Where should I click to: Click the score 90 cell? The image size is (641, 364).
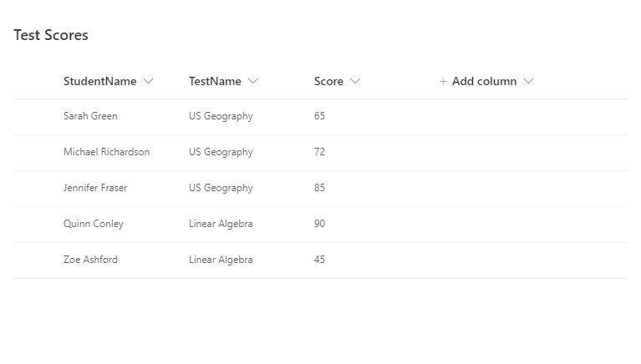(319, 224)
